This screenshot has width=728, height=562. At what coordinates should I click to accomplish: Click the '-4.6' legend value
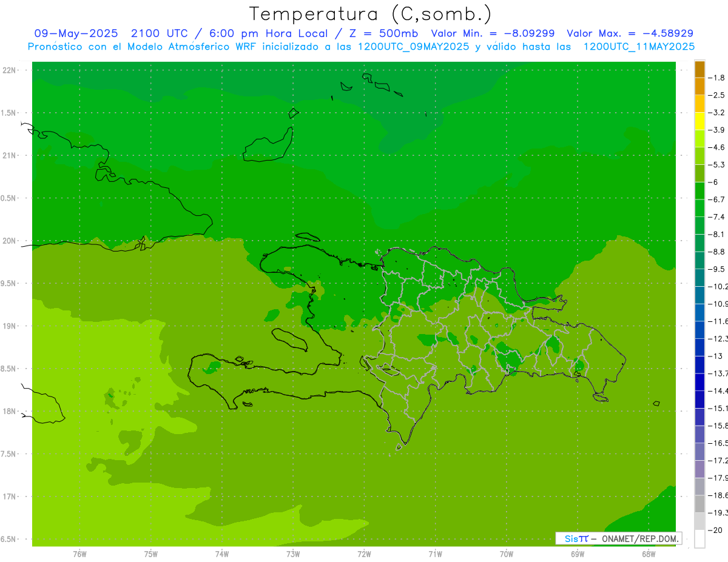pyautogui.click(x=716, y=147)
